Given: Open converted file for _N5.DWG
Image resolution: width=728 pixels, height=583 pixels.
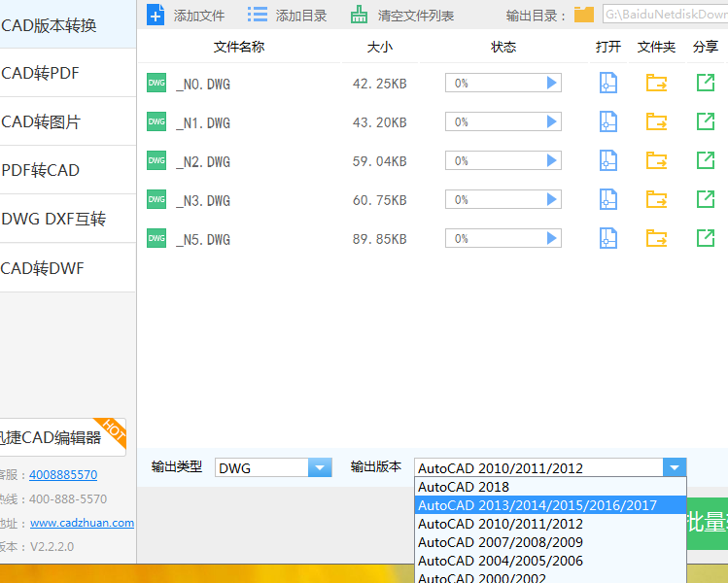Looking at the screenshot, I should (x=607, y=239).
